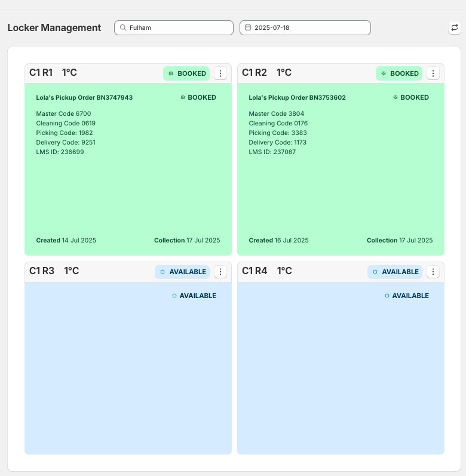This screenshot has width=466, height=476.
Task: Open the C1 R4 locker options menu
Action: [433, 272]
